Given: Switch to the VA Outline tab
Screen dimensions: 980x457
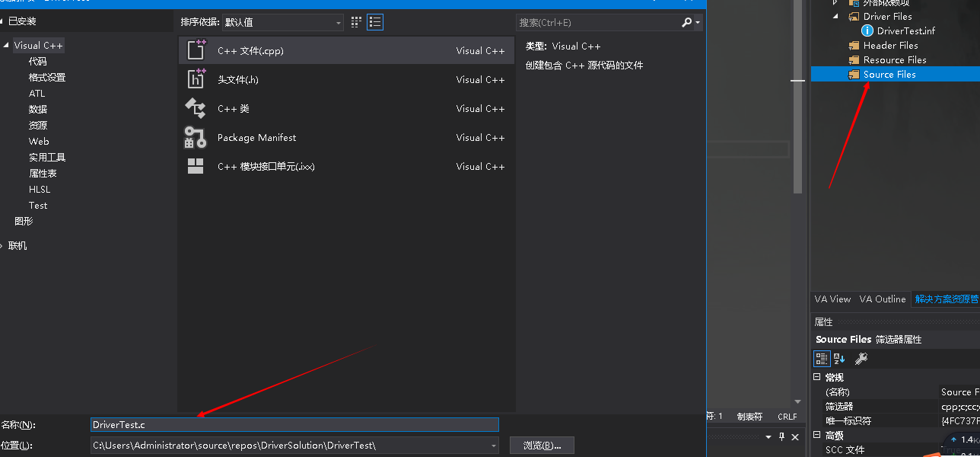Looking at the screenshot, I should tap(883, 299).
